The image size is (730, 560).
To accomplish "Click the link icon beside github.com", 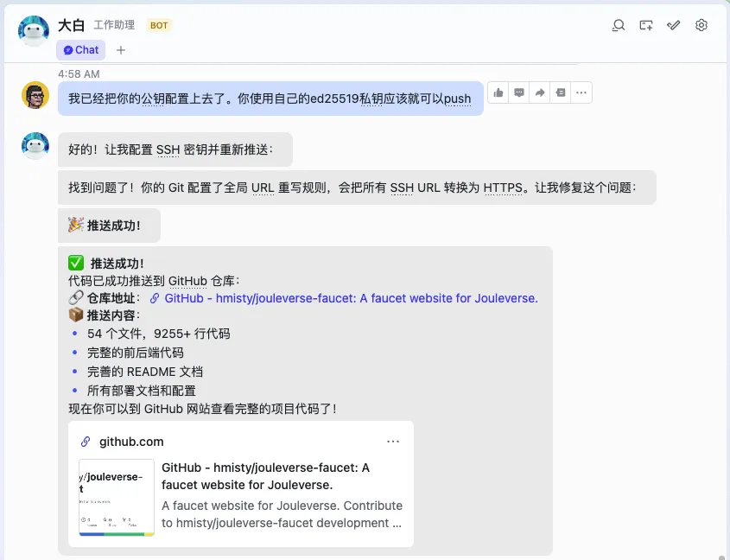I will (86, 442).
